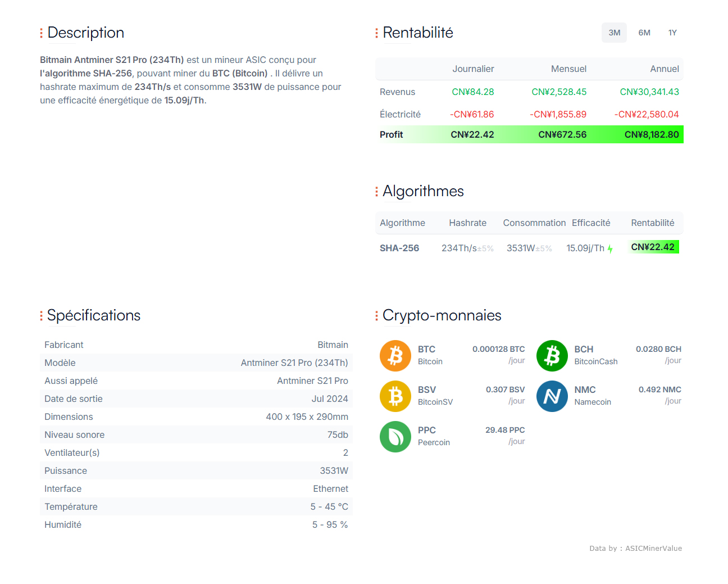Click the 0.000128 BTC daily yield
The width and height of the screenshot is (728, 584).
pyautogui.click(x=499, y=349)
